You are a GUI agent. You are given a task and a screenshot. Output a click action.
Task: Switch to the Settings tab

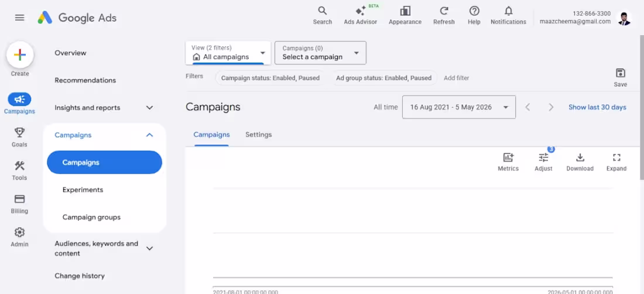pyautogui.click(x=258, y=135)
